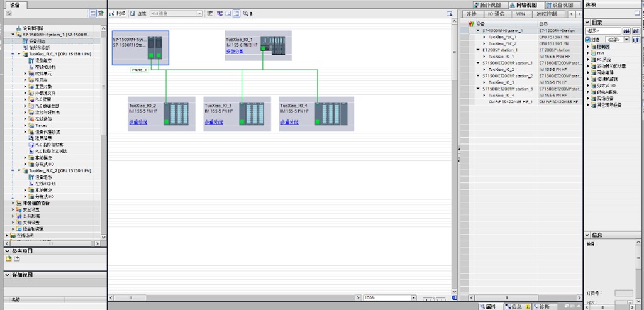
Task: Collapse TuoXiao_PLC_1 node in project tree
Action: coord(19,54)
